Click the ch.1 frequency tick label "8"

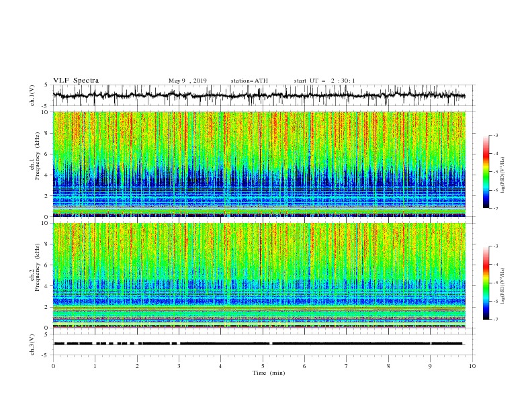(47, 133)
